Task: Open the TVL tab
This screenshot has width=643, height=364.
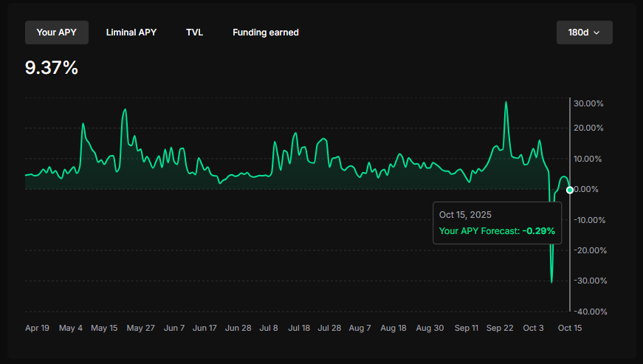Action: click(x=194, y=32)
